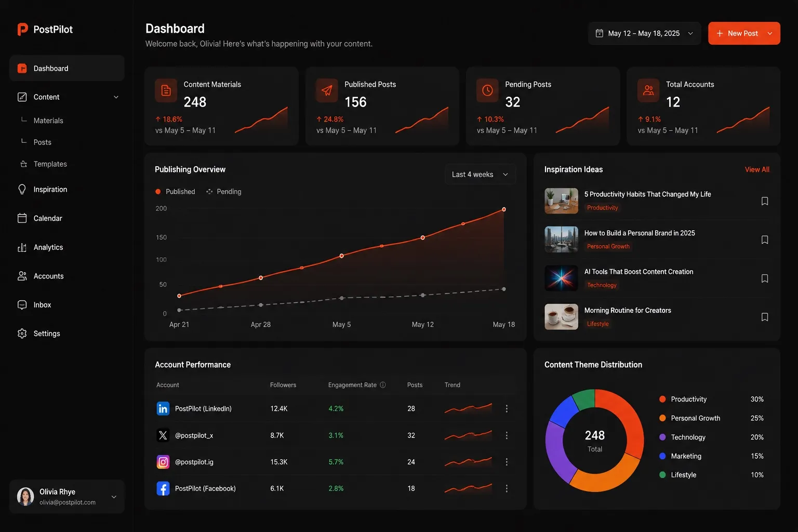Bookmark the AI Tools content creation idea

point(765,278)
